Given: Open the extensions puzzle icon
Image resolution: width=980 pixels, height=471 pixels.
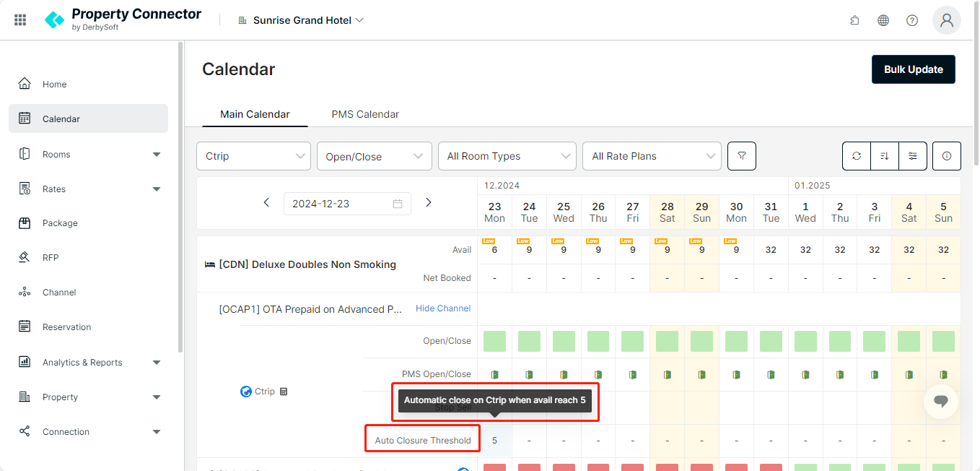Looking at the screenshot, I should (854, 20).
